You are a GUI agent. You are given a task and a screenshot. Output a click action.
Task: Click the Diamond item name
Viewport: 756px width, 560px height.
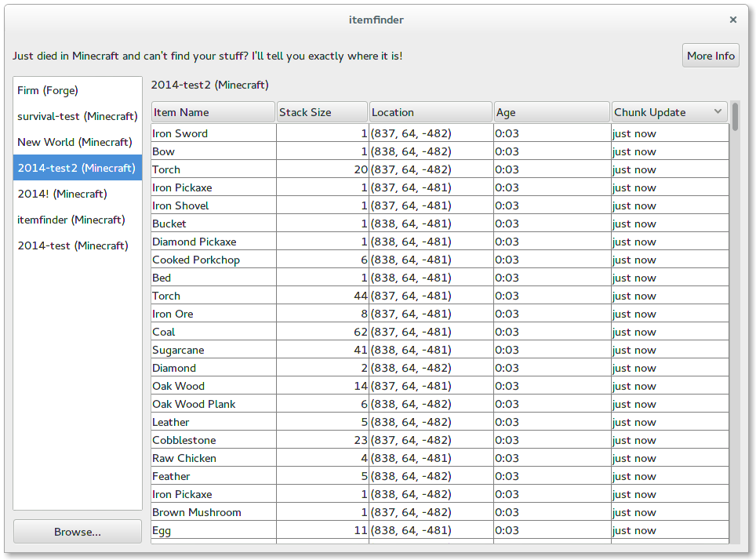point(174,368)
